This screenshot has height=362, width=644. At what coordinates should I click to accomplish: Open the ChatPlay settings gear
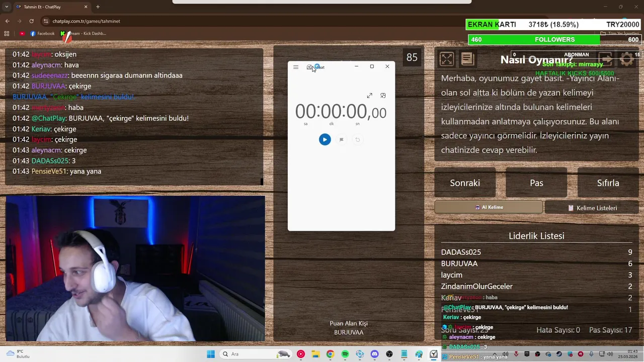point(627,59)
